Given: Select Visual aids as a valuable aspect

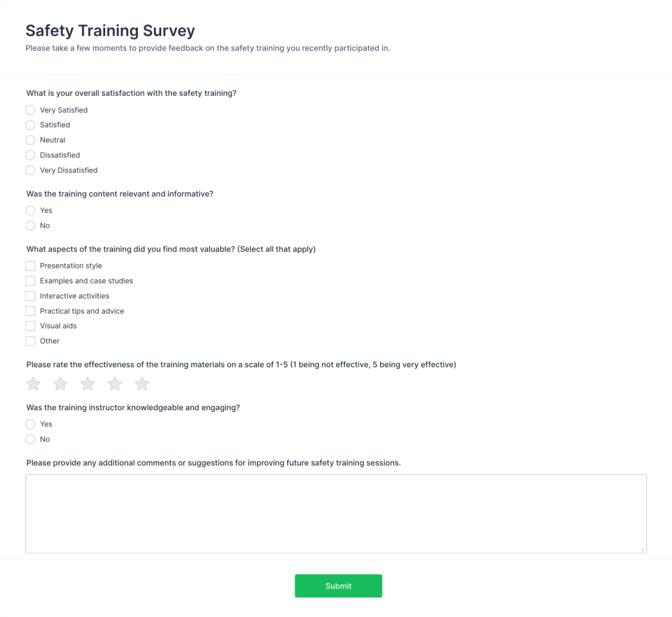Looking at the screenshot, I should tap(30, 326).
